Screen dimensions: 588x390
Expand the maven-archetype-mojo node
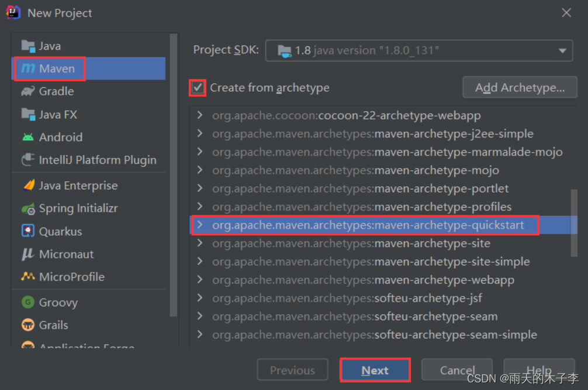tap(200, 170)
